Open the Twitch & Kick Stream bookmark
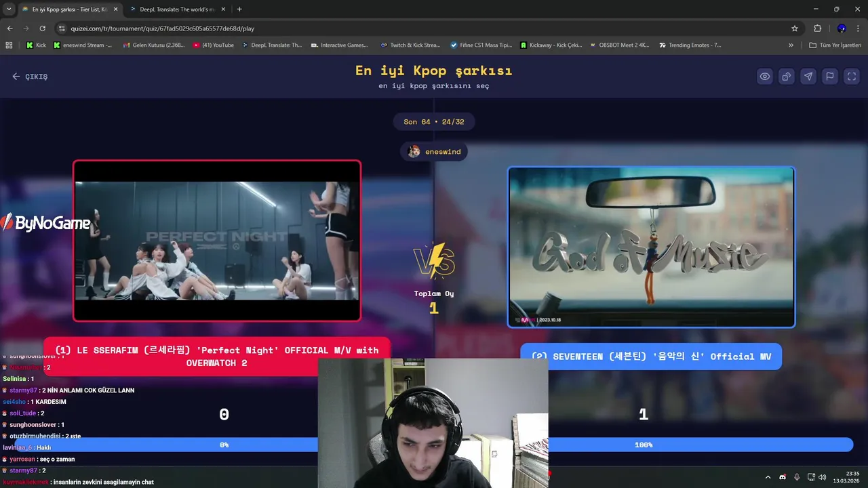This screenshot has width=868, height=488. click(x=411, y=45)
